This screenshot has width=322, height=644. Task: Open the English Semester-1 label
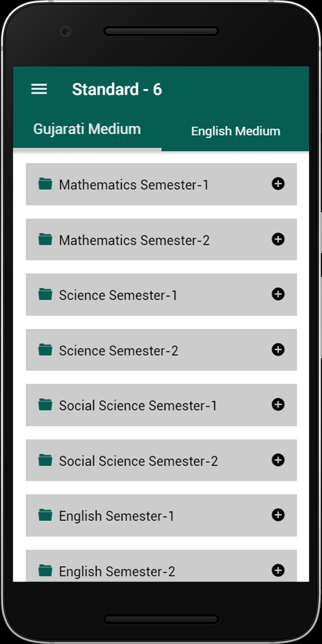click(x=117, y=516)
